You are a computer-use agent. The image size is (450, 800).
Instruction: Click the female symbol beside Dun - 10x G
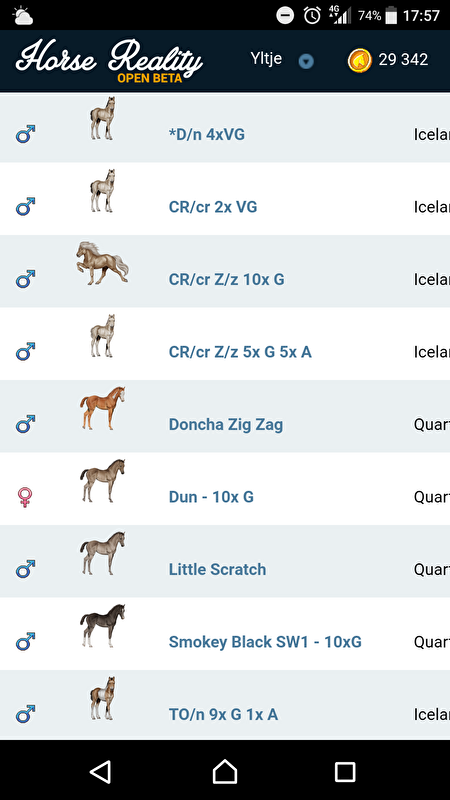click(x=25, y=497)
